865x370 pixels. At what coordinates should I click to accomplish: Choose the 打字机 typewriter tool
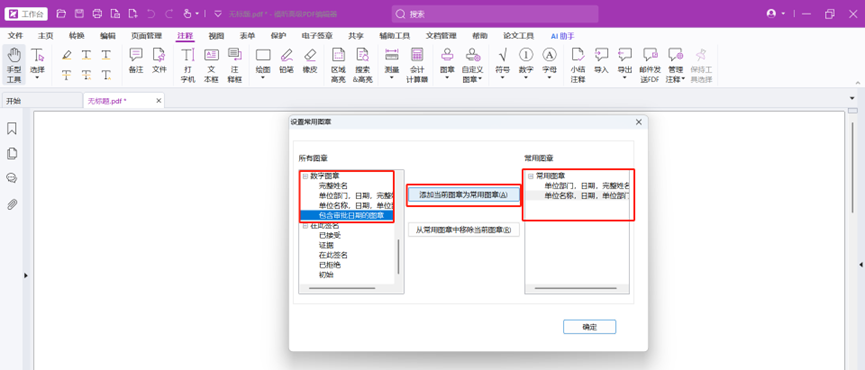click(188, 65)
